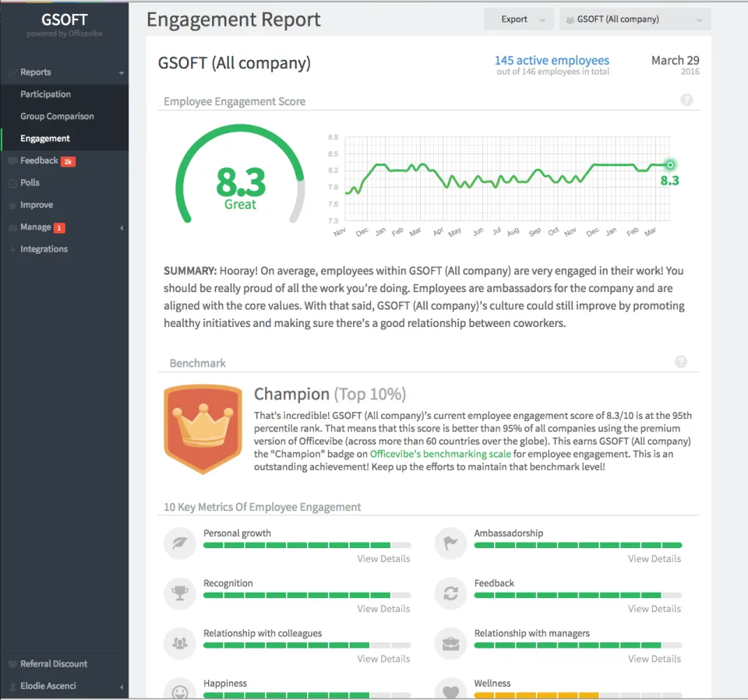Open help for Employee Engagement Score
The width and height of the screenshot is (748, 700).
point(686,100)
